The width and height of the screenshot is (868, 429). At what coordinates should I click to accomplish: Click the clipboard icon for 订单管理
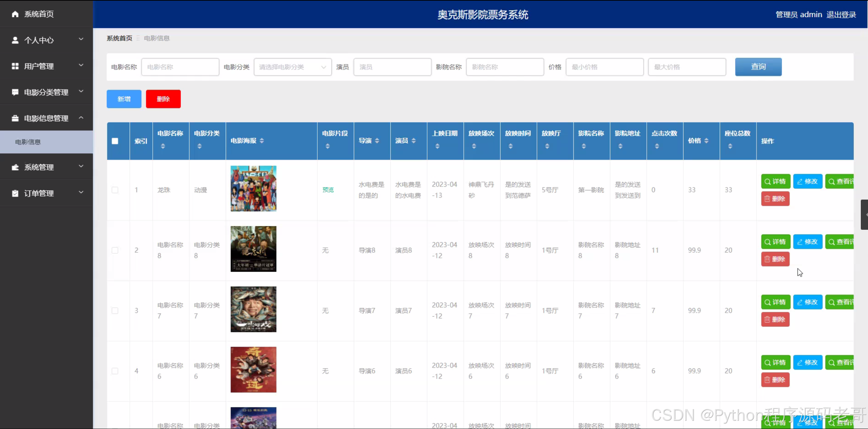(x=15, y=193)
